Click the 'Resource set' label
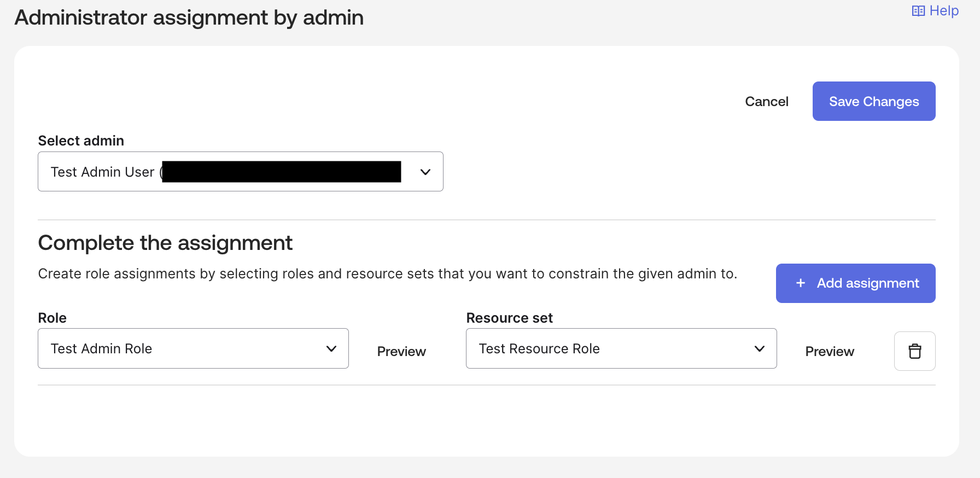980x478 pixels. [509, 318]
